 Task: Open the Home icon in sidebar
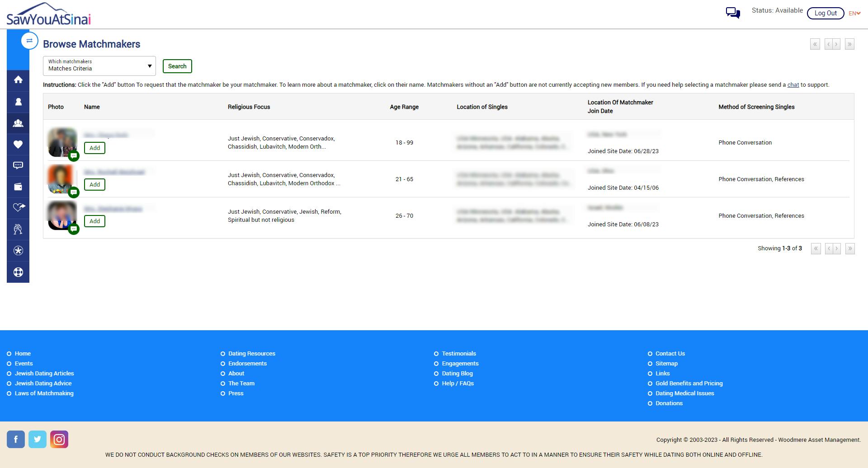(x=19, y=80)
